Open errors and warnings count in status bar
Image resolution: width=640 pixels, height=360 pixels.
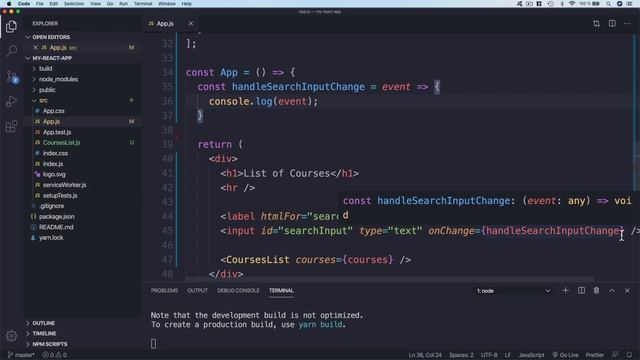tap(55, 355)
